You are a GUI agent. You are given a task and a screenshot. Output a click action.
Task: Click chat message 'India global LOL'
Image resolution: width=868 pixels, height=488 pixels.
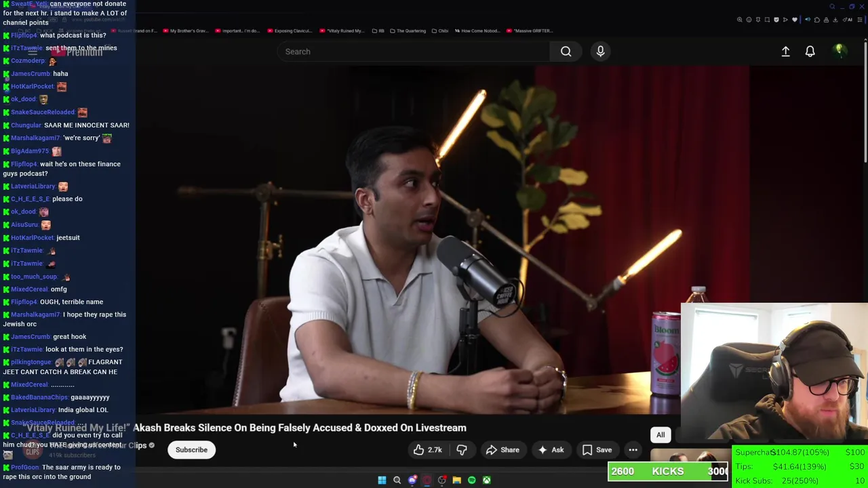[x=83, y=409]
